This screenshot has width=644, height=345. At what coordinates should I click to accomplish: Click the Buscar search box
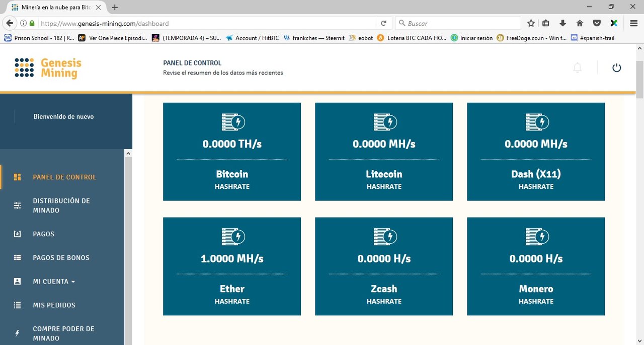point(458,23)
